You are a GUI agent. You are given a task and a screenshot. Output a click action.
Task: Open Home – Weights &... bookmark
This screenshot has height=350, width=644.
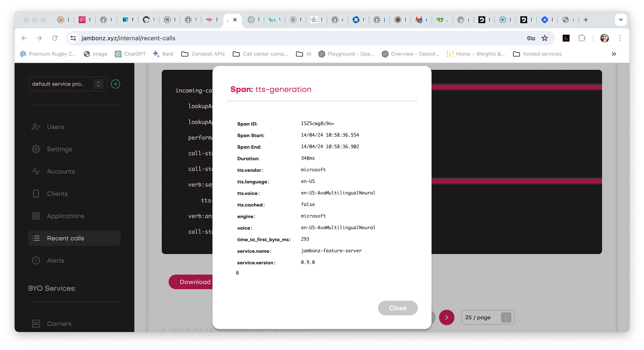[x=476, y=54]
